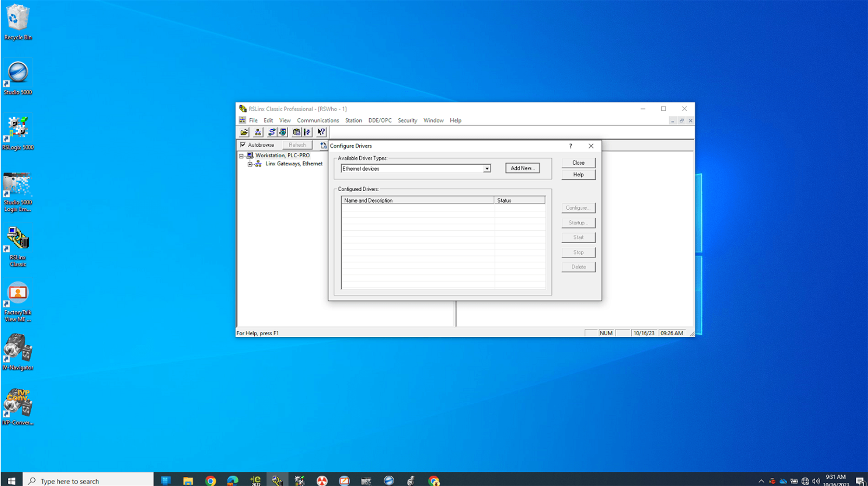Viewport: 868px width, 486px height.
Task: Launch RSLinx Classic from desktop shortcut
Action: (18, 246)
